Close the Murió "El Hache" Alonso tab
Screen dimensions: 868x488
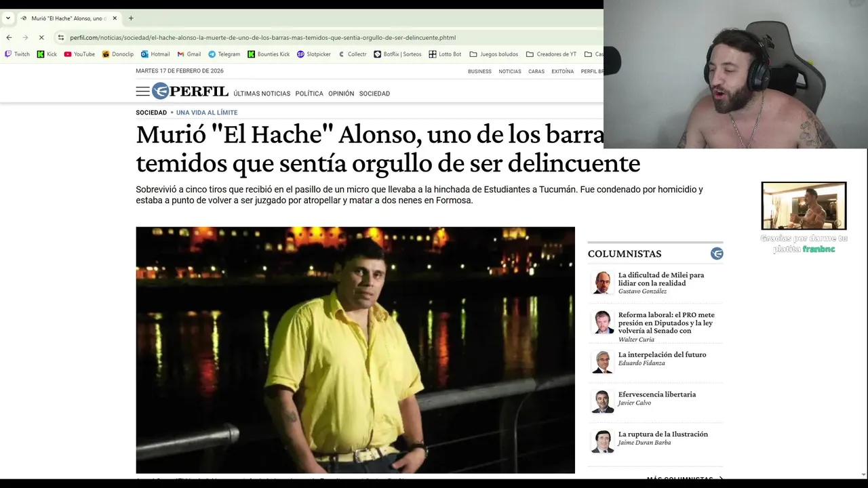point(115,18)
